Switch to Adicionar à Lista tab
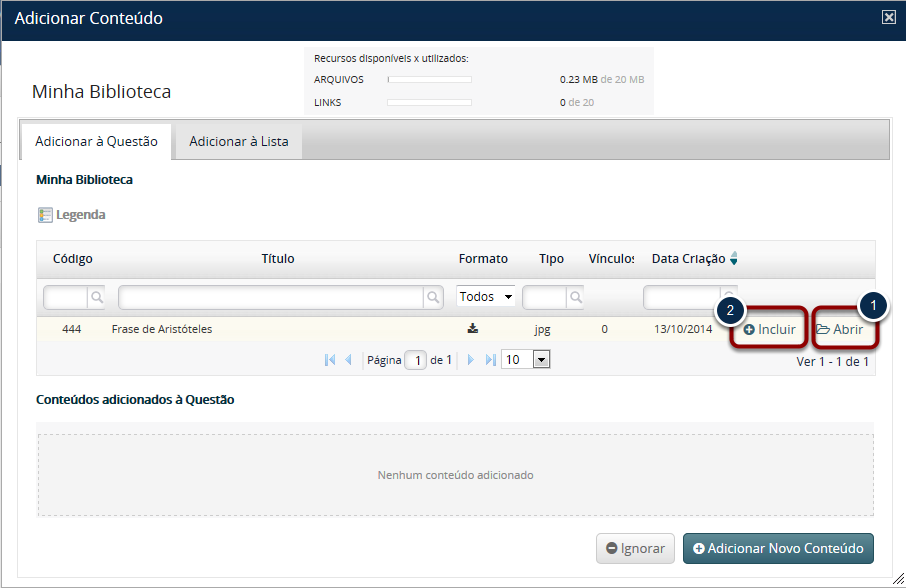This screenshot has height=588, width=906. (239, 142)
